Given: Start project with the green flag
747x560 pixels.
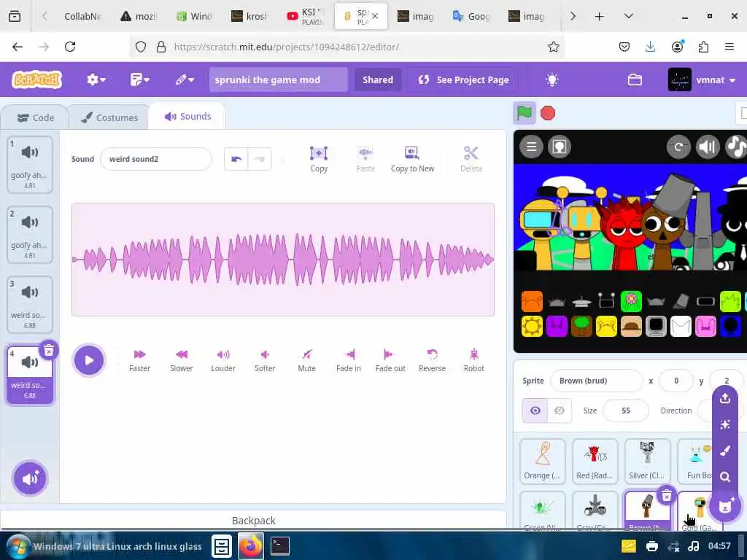Looking at the screenshot, I should tap(525, 113).
